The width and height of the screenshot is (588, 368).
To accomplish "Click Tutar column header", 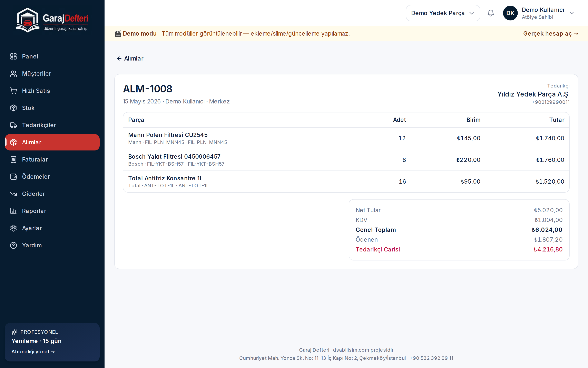I will click(x=557, y=120).
